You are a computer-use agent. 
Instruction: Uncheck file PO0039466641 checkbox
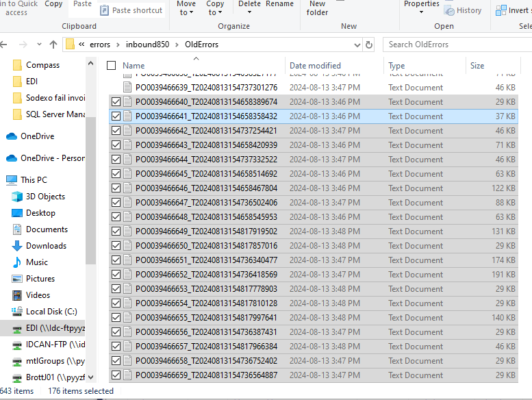pyautogui.click(x=116, y=116)
